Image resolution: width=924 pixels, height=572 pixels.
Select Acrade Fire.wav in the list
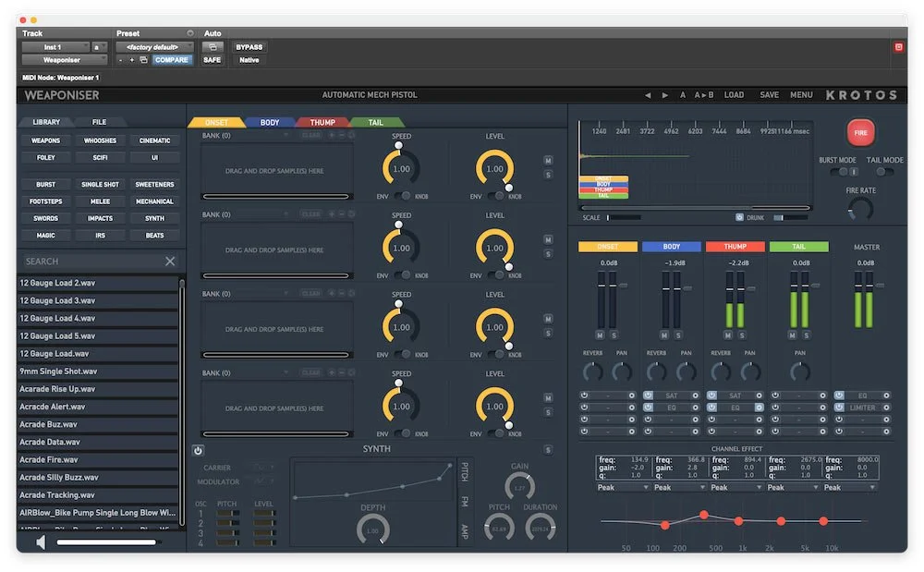click(99, 460)
